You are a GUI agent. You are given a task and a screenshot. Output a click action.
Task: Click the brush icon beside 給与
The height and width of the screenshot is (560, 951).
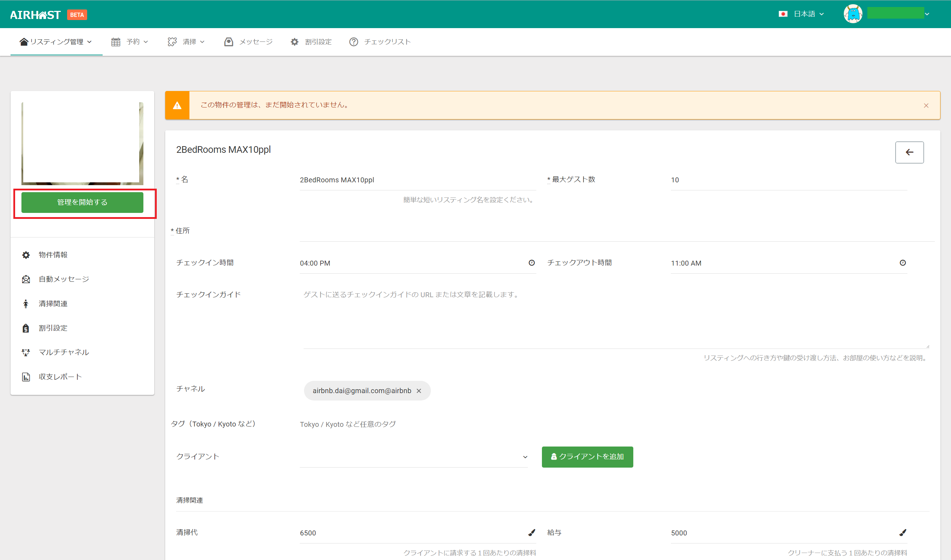tap(902, 533)
